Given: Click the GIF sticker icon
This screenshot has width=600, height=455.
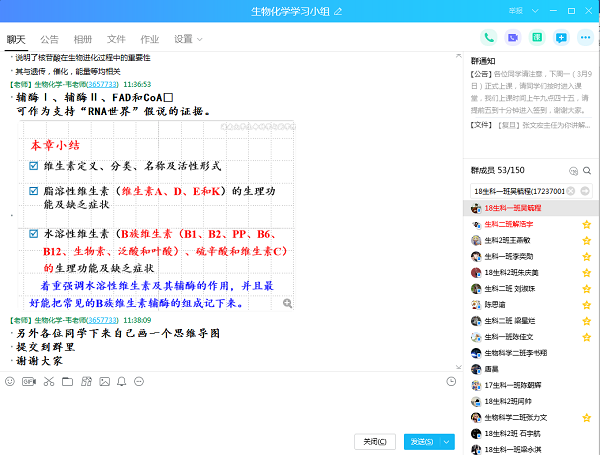Looking at the screenshot, I should 28,381.
